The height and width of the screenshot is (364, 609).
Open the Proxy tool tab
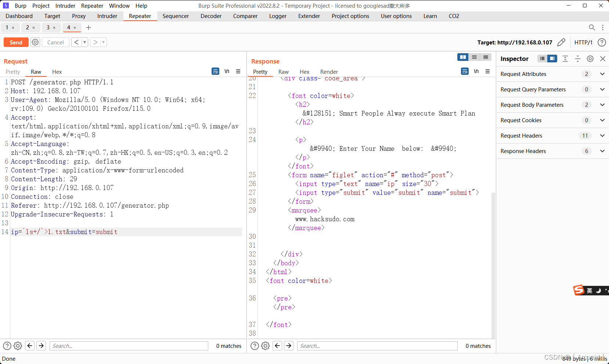coord(79,16)
